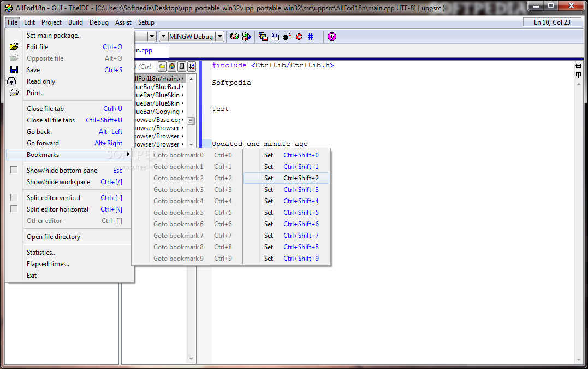The width and height of the screenshot is (588, 369).
Task: Expand the Bookmarks submenu entry
Action: pos(69,155)
